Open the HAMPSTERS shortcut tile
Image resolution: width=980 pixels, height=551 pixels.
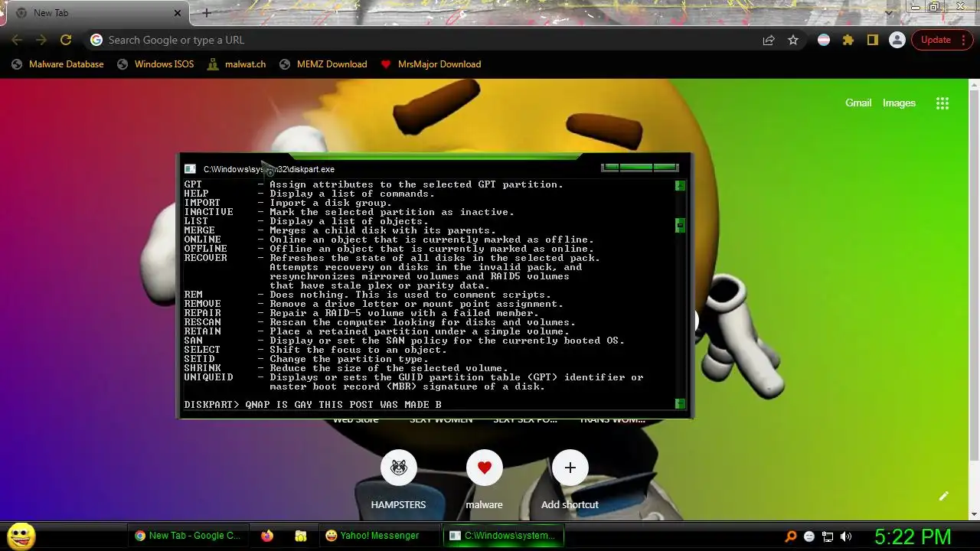click(398, 478)
